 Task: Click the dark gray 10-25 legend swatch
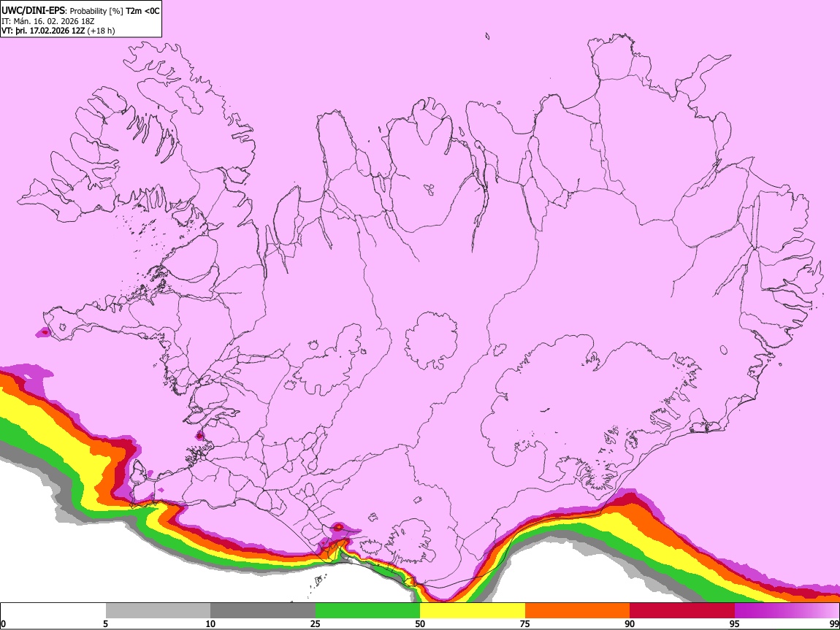click(x=263, y=611)
